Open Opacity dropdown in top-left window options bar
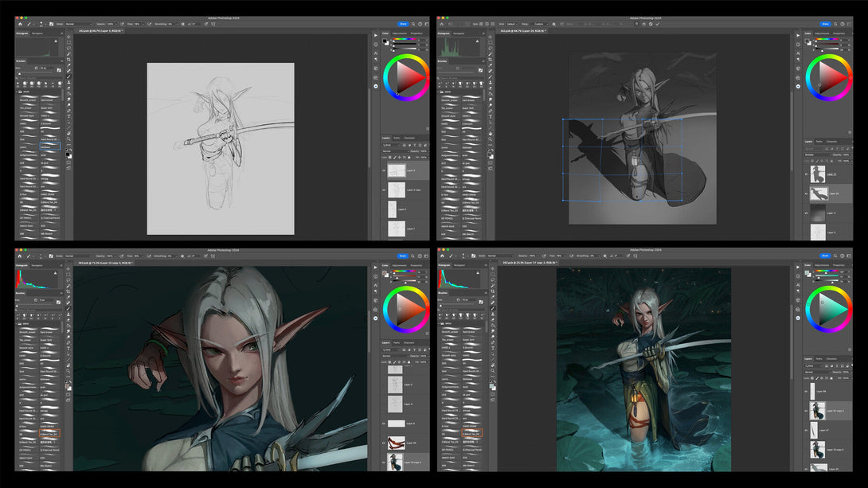The height and width of the screenshot is (488, 868). coord(115,24)
